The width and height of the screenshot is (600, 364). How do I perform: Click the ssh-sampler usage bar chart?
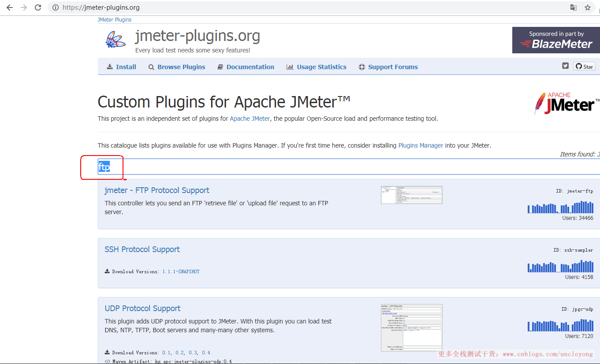pos(560,266)
